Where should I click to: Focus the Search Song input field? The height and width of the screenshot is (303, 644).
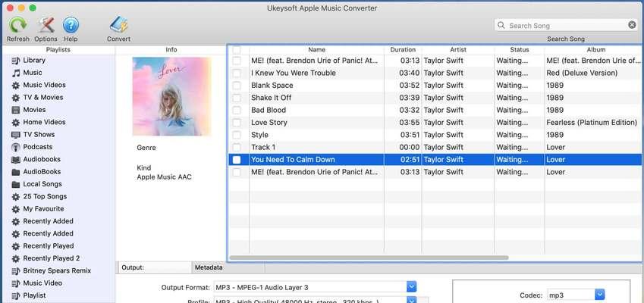tap(566, 26)
